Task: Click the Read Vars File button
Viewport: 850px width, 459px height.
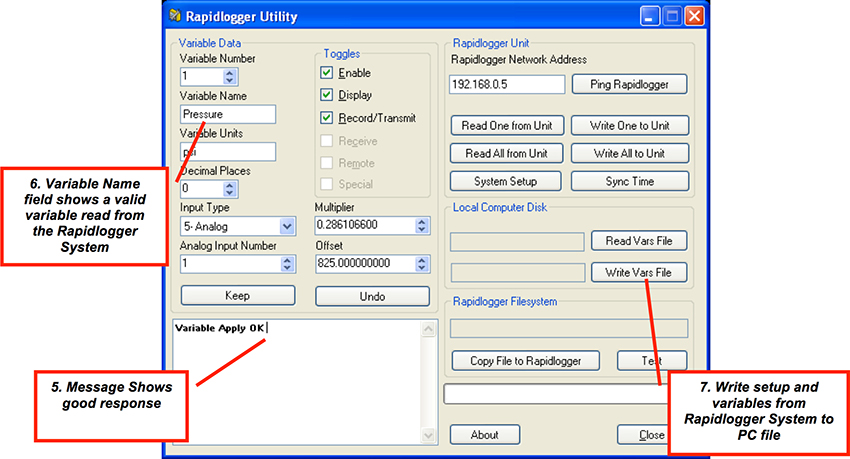Action: pos(639,241)
